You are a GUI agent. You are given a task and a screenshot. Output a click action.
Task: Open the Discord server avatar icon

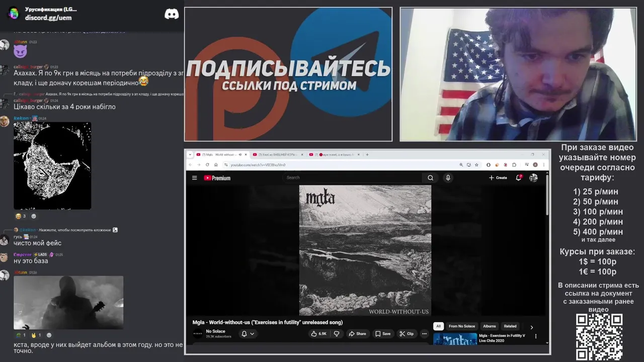14,14
